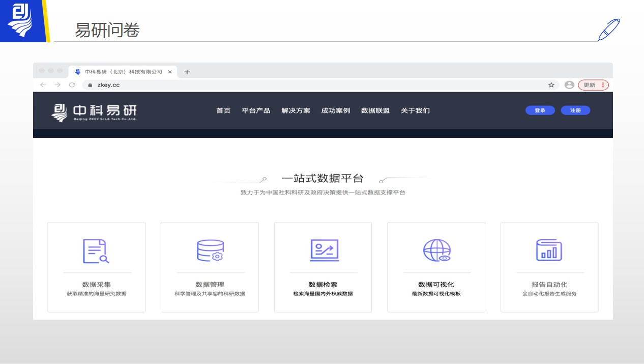Open the browser profile avatar icon
Image resolution: width=644 pixels, height=364 pixels.
click(x=569, y=85)
